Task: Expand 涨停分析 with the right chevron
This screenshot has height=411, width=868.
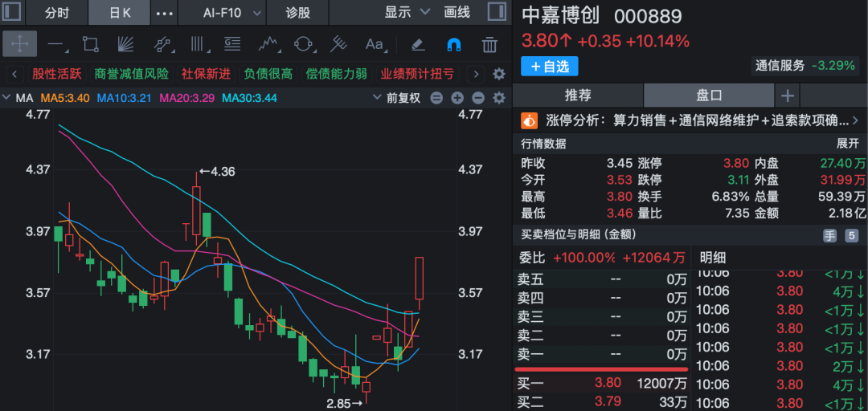Action: coord(855,120)
